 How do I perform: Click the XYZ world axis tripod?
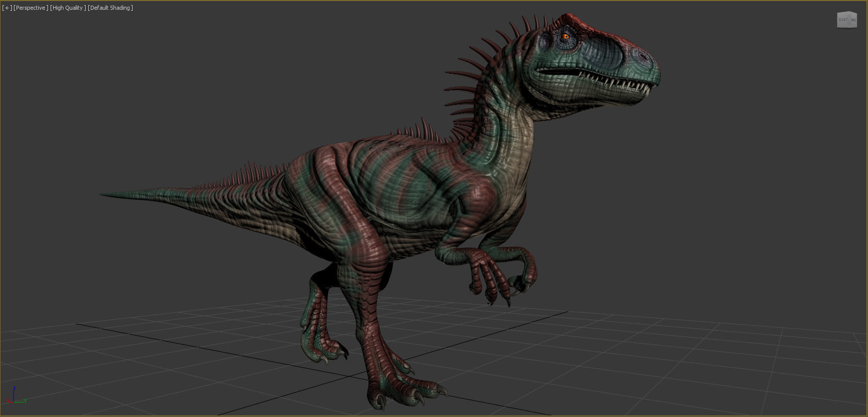[15, 395]
